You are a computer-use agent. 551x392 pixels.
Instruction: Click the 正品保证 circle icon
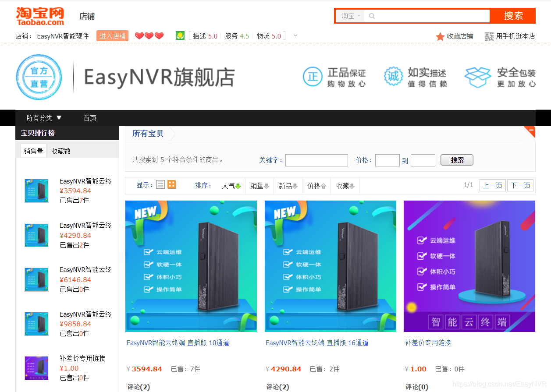[x=313, y=77]
